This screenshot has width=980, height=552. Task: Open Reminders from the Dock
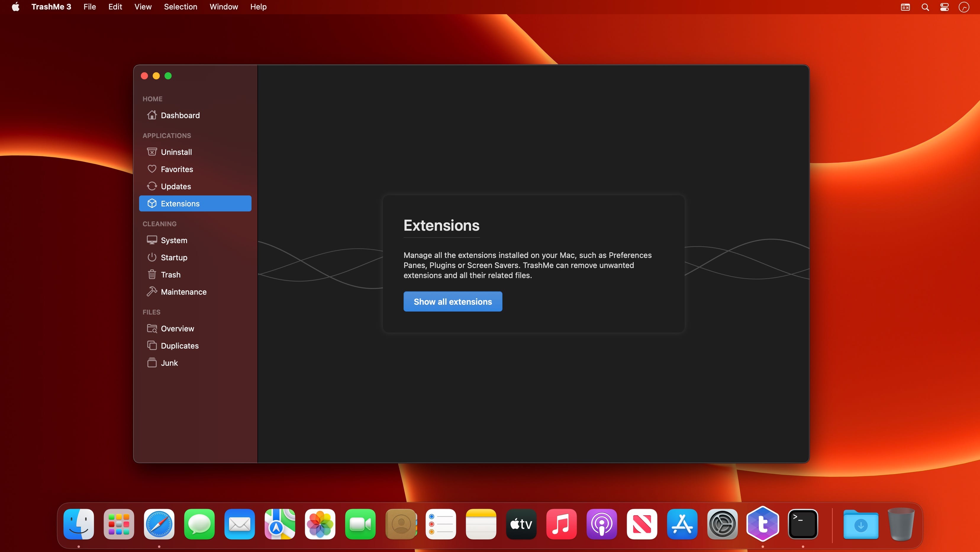(441, 524)
